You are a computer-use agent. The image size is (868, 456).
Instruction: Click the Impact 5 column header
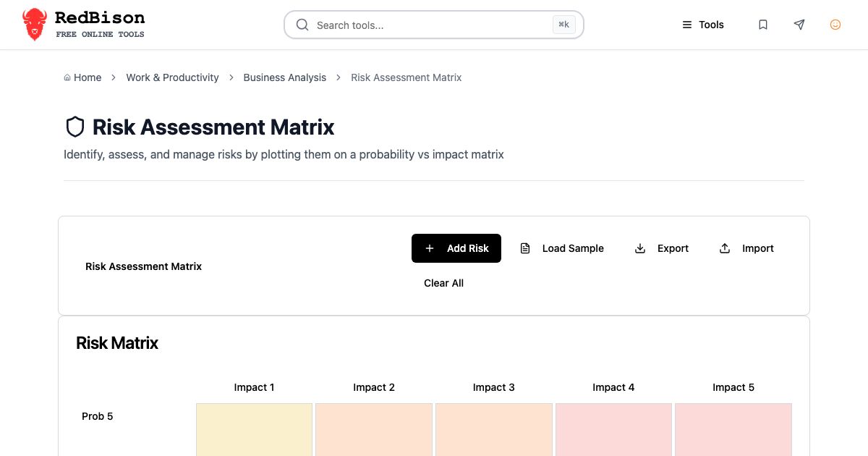click(x=733, y=387)
